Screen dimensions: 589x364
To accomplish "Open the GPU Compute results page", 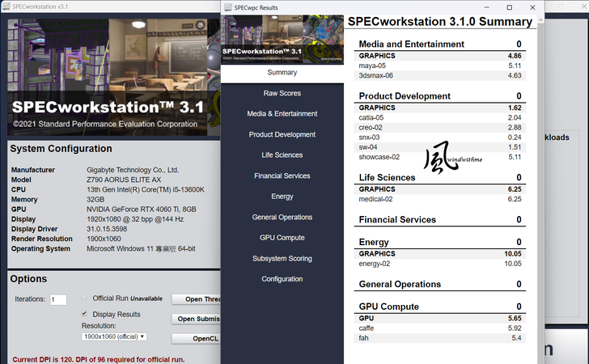I will point(282,238).
